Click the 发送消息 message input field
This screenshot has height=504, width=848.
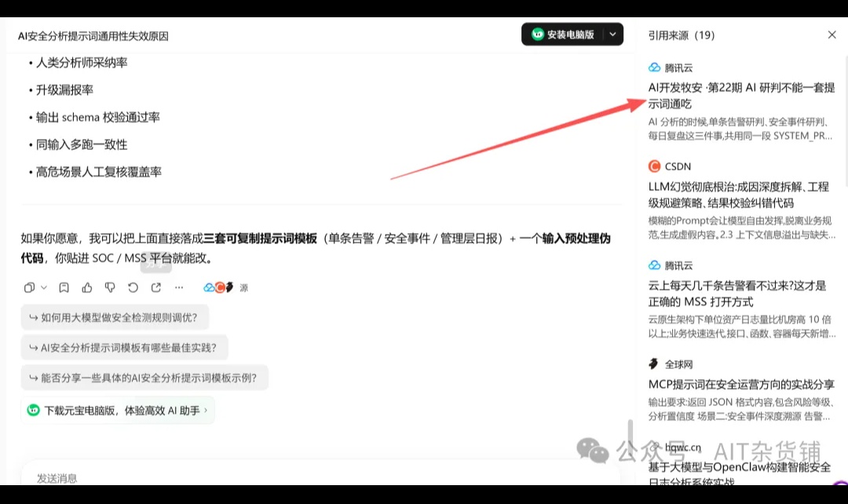(x=320, y=478)
